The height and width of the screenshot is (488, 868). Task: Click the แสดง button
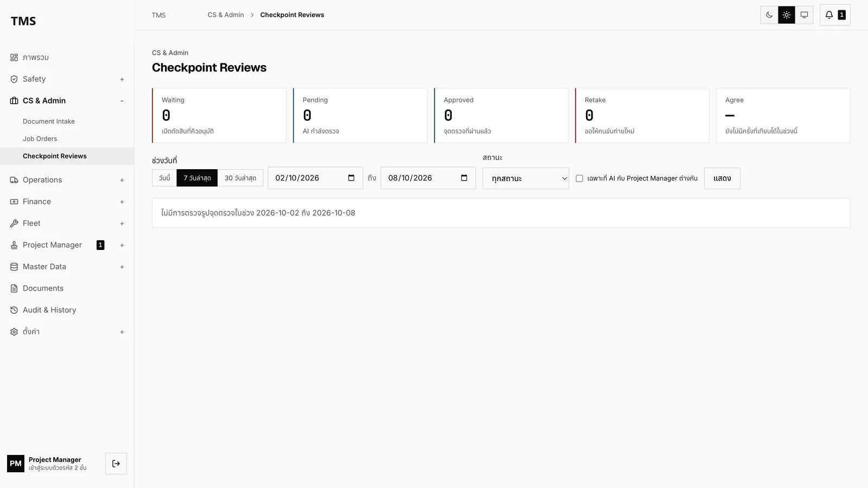tap(722, 178)
